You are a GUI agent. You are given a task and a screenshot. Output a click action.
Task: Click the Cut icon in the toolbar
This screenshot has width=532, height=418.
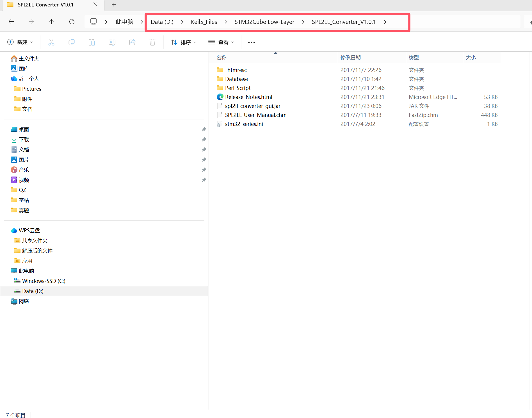click(51, 42)
